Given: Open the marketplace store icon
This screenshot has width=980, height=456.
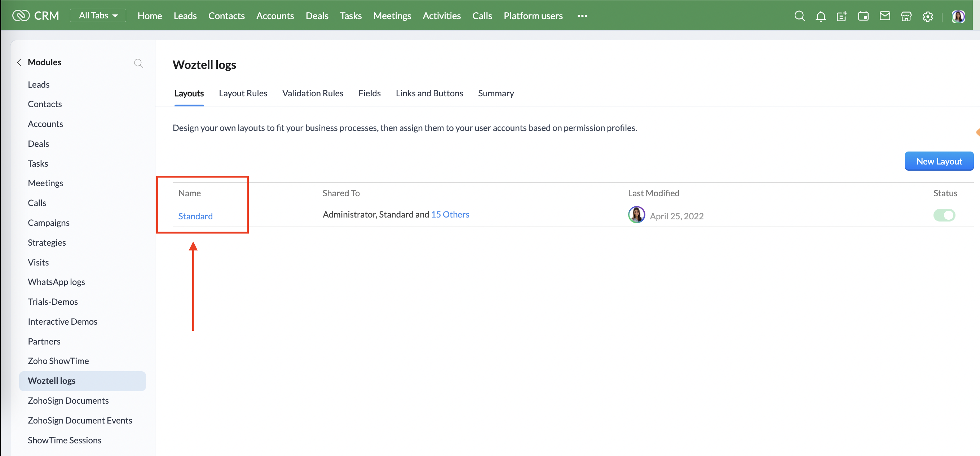Looking at the screenshot, I should (906, 16).
